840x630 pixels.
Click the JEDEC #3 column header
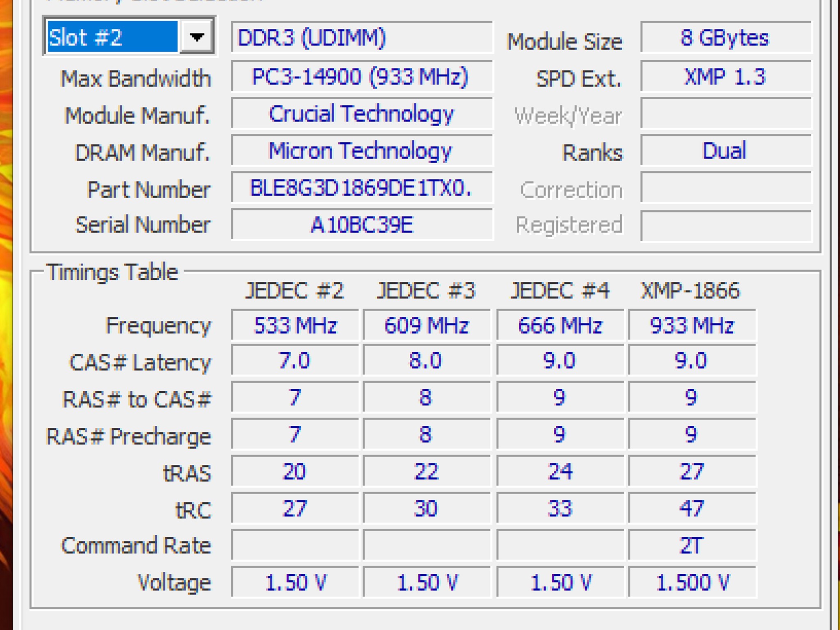click(426, 291)
